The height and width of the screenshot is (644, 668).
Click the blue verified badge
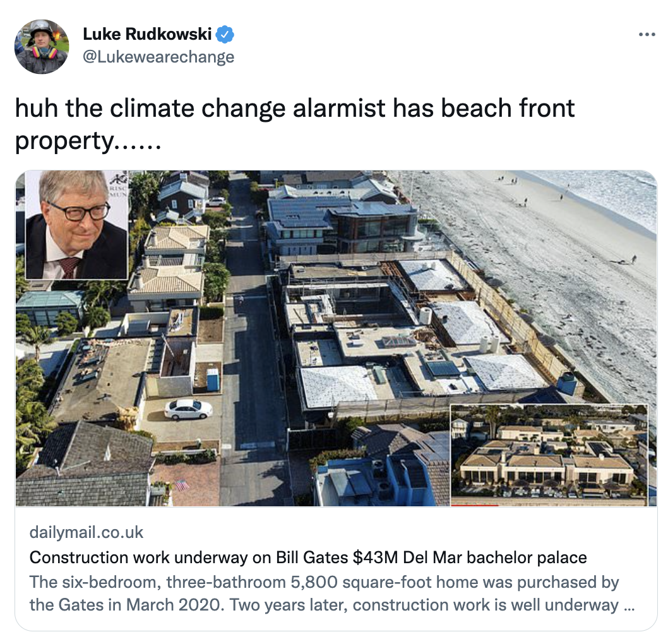(225, 35)
